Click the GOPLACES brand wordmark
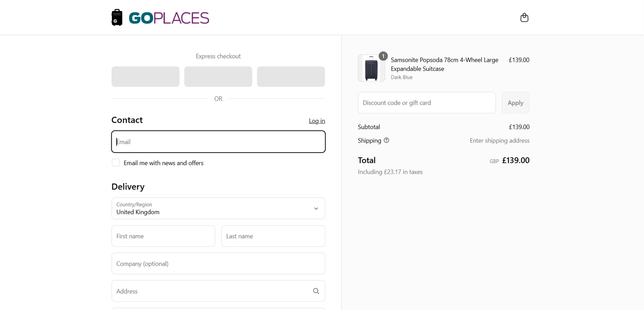The width and height of the screenshot is (644, 310). click(x=169, y=18)
